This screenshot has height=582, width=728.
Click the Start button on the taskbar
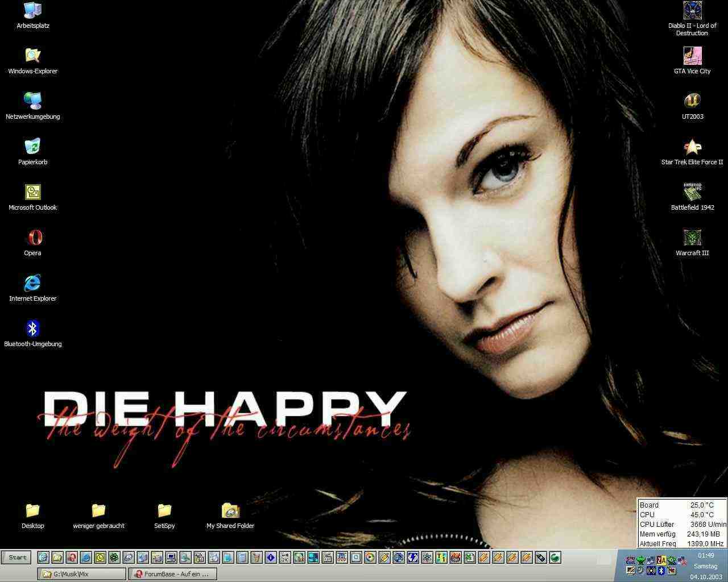pyautogui.click(x=16, y=558)
